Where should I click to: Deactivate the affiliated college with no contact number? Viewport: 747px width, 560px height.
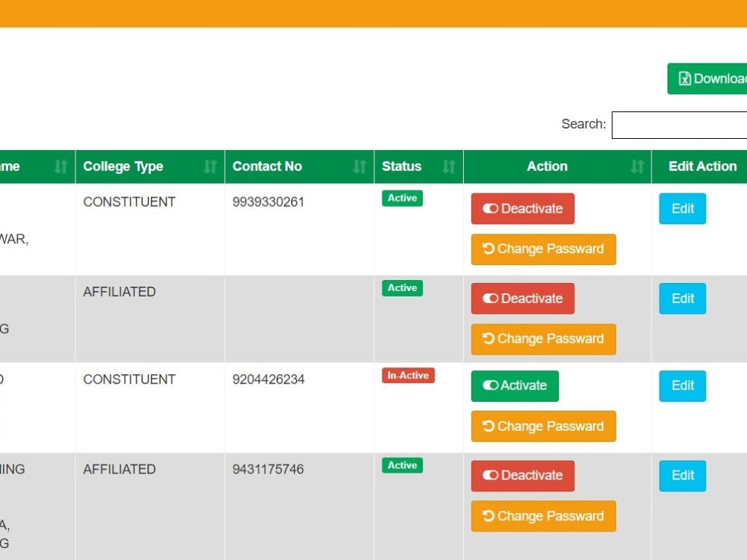pyautogui.click(x=523, y=299)
